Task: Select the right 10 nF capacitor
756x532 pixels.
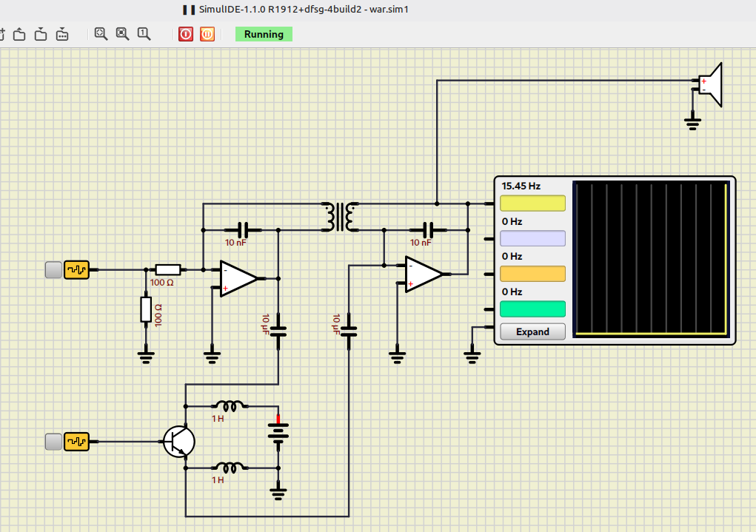Action: (428, 230)
